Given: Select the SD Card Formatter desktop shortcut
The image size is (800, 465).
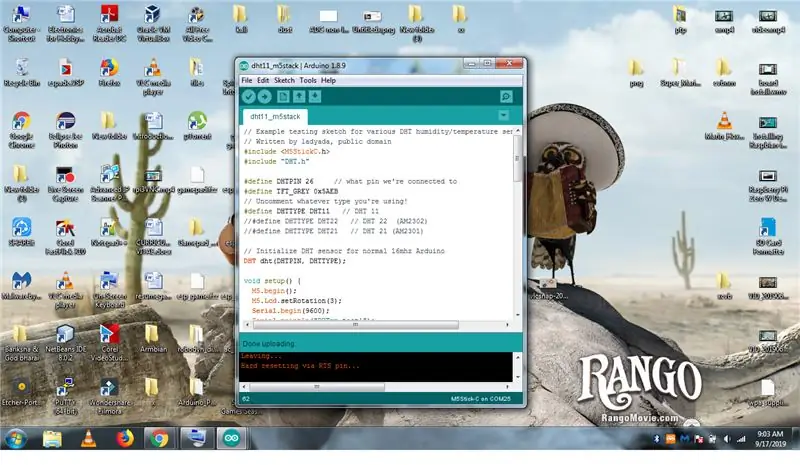Looking at the screenshot, I should pos(767,236).
